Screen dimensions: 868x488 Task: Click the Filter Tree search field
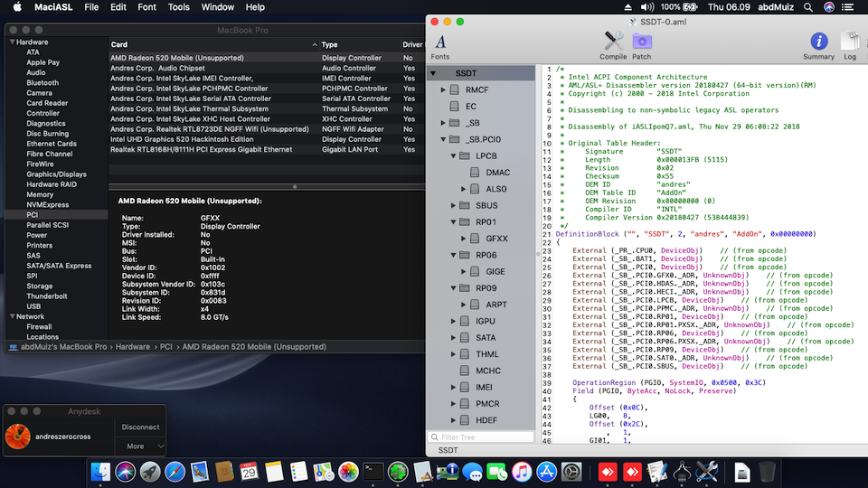pyautogui.click(x=481, y=436)
